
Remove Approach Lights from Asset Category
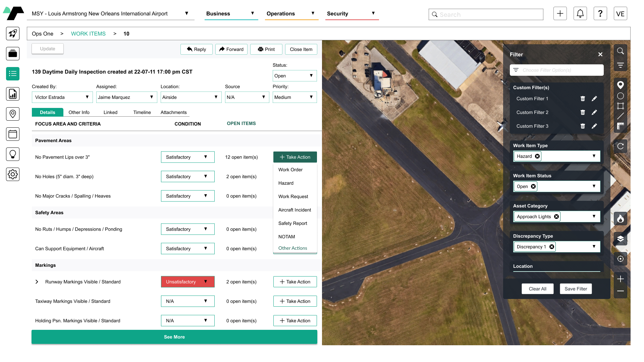(x=556, y=216)
